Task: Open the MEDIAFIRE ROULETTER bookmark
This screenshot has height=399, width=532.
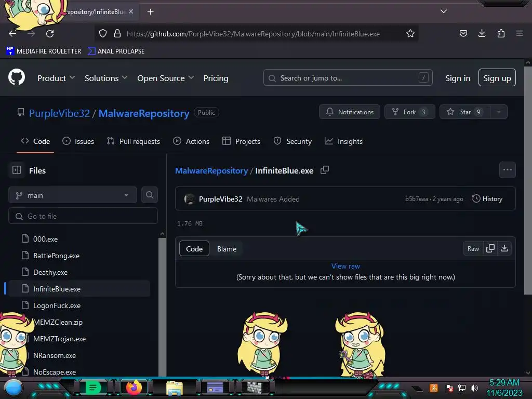Action: point(44,51)
